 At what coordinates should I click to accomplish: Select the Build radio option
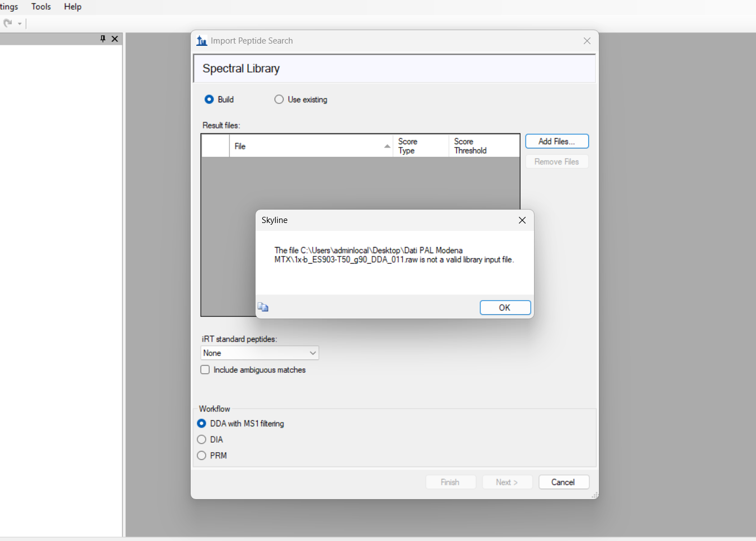(x=209, y=99)
